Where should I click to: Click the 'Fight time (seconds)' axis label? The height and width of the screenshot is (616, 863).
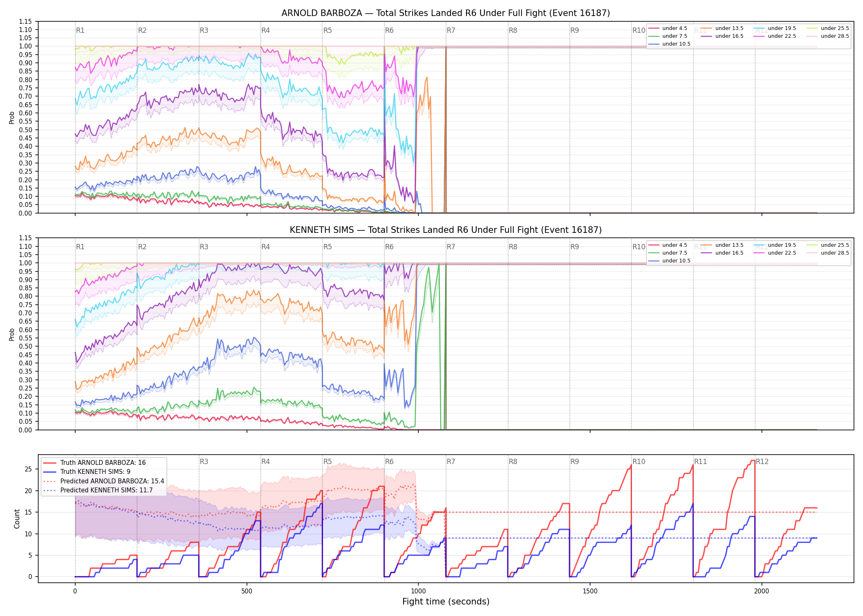coord(446,602)
